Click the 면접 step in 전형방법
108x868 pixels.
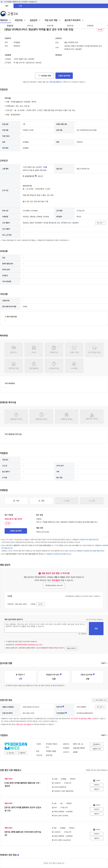[42, 501]
